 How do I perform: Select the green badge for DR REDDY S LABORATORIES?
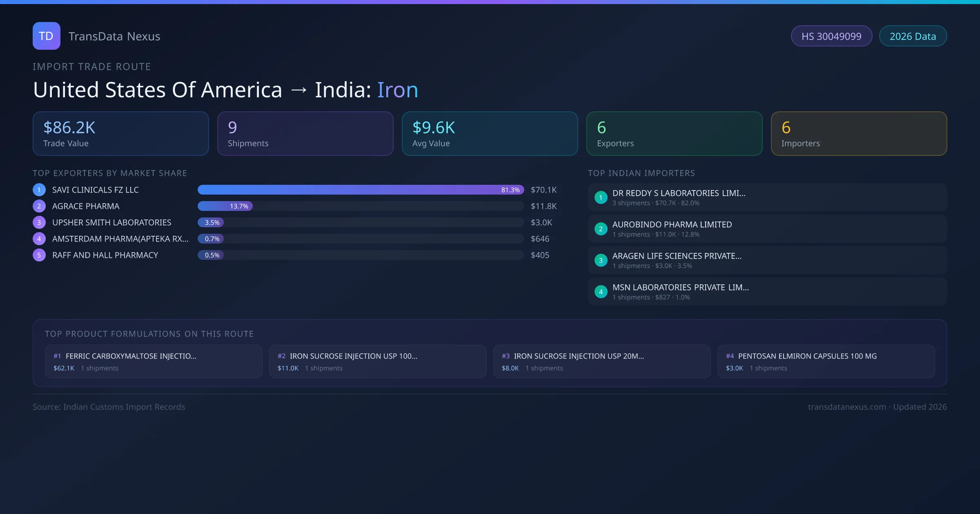tap(601, 197)
